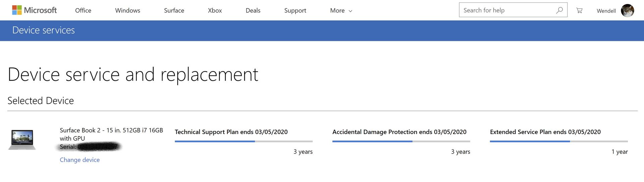Click the Wendell account name
This screenshot has height=182, width=644.
coord(606,11)
